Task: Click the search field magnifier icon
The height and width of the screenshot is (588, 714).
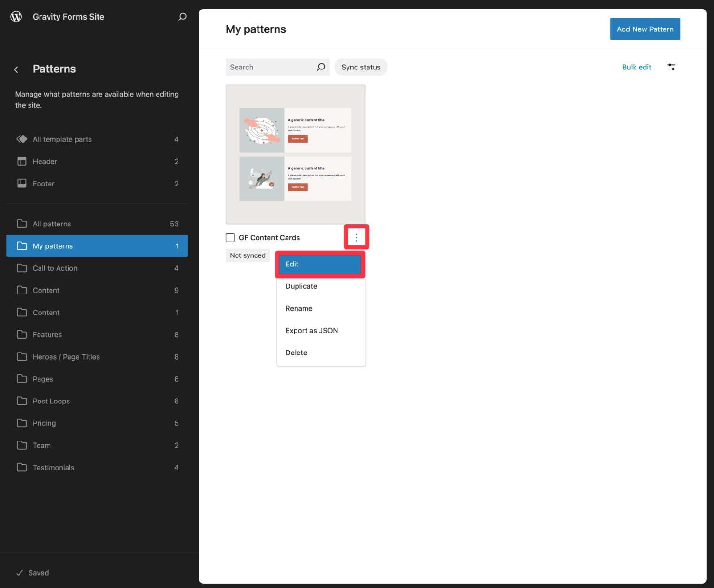Action: click(x=321, y=67)
